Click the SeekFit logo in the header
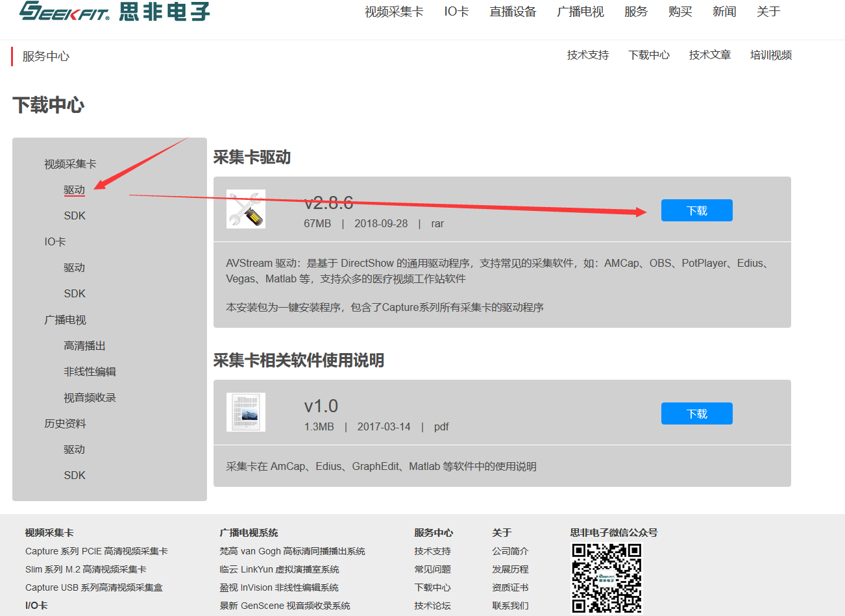Image resolution: width=845 pixels, height=616 pixels. (x=114, y=11)
